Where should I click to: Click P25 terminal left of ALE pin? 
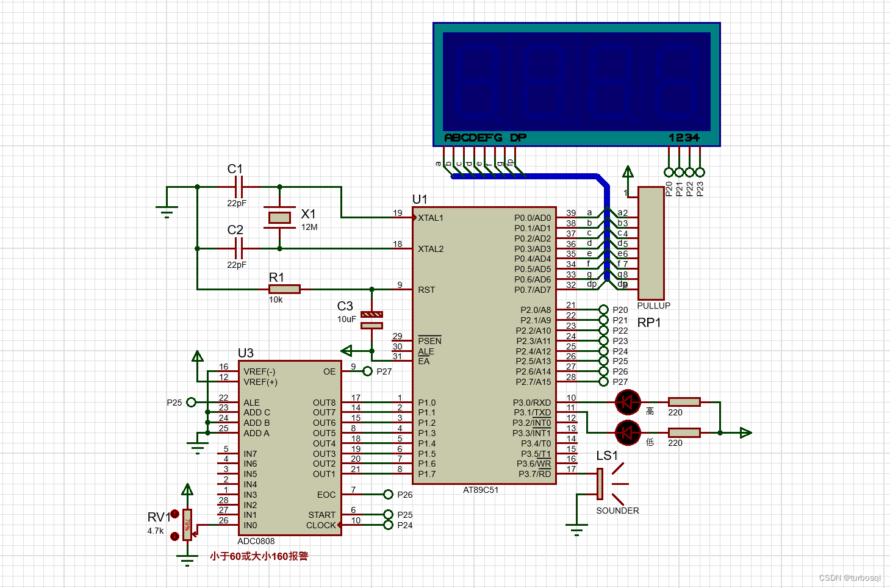(x=191, y=402)
